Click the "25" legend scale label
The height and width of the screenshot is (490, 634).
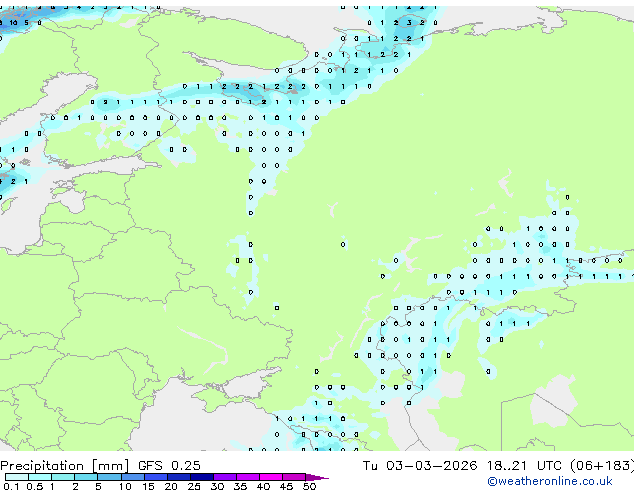click(x=194, y=486)
